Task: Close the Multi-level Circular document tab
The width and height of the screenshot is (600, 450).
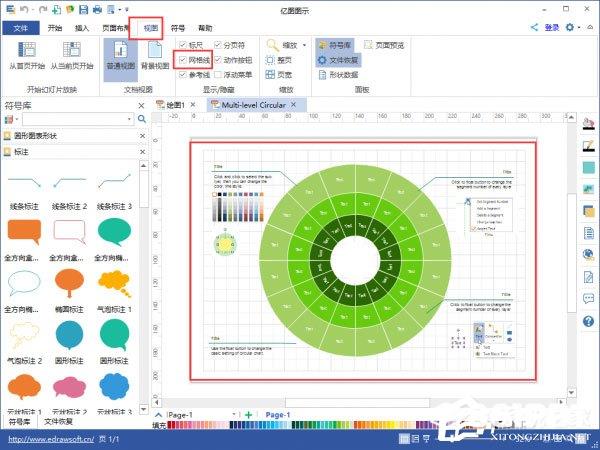Action: (293, 104)
